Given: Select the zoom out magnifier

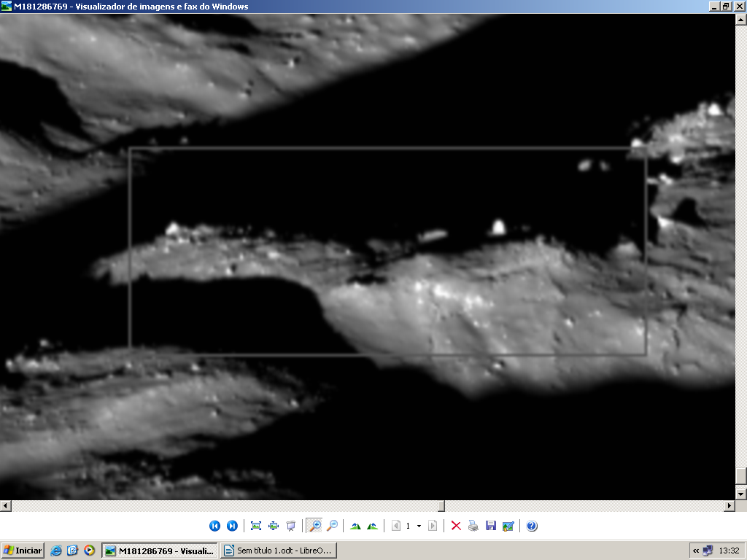Looking at the screenshot, I should point(332,526).
